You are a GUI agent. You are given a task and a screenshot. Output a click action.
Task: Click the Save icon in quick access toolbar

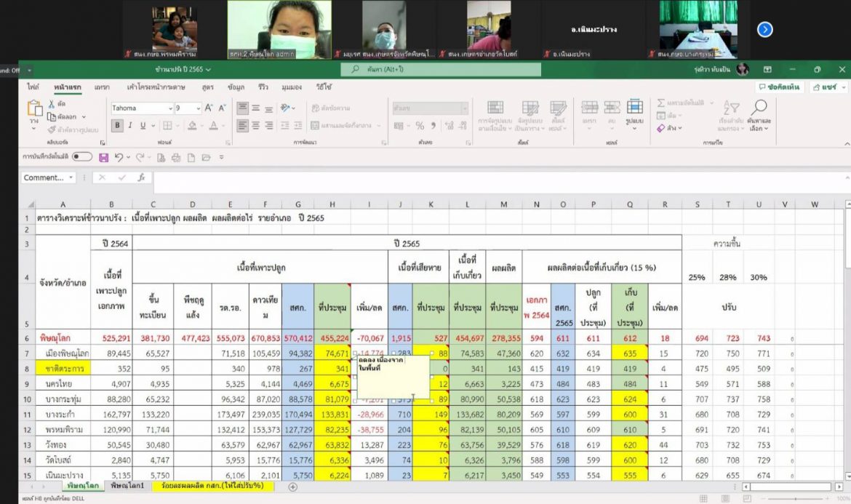pyautogui.click(x=103, y=157)
